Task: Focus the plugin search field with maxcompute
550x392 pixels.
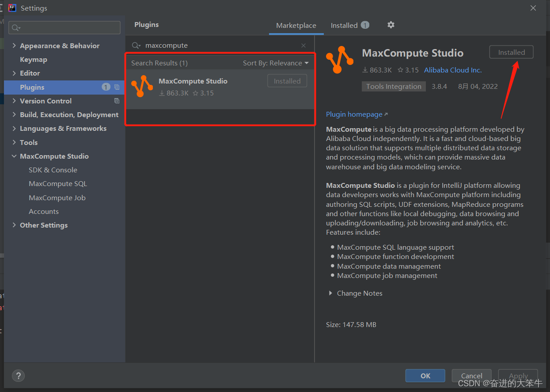Action: [x=220, y=45]
